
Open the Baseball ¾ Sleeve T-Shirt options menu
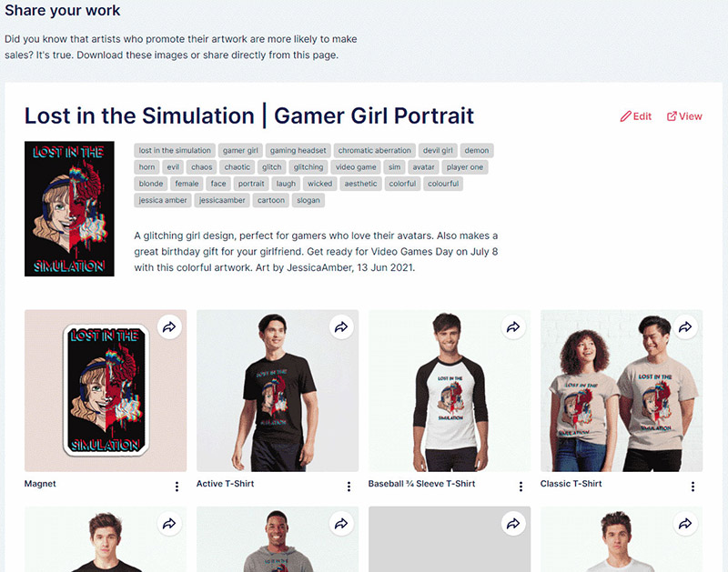pyautogui.click(x=521, y=487)
